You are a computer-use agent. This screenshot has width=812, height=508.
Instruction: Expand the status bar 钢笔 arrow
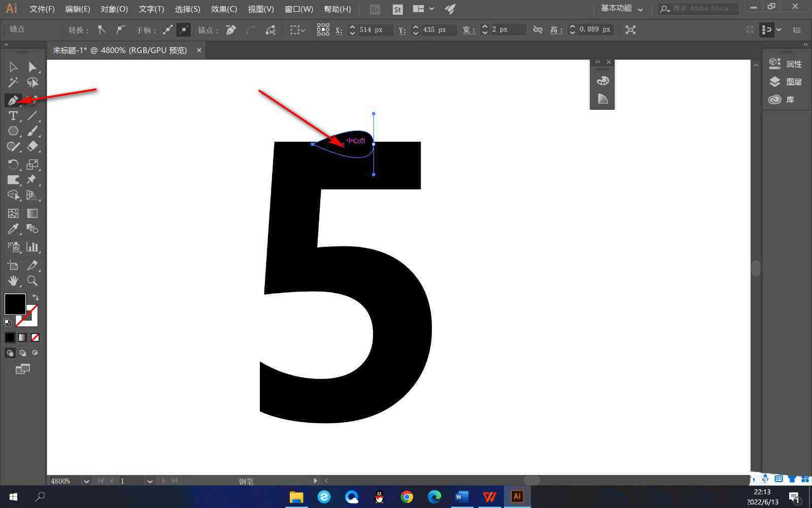click(x=315, y=481)
